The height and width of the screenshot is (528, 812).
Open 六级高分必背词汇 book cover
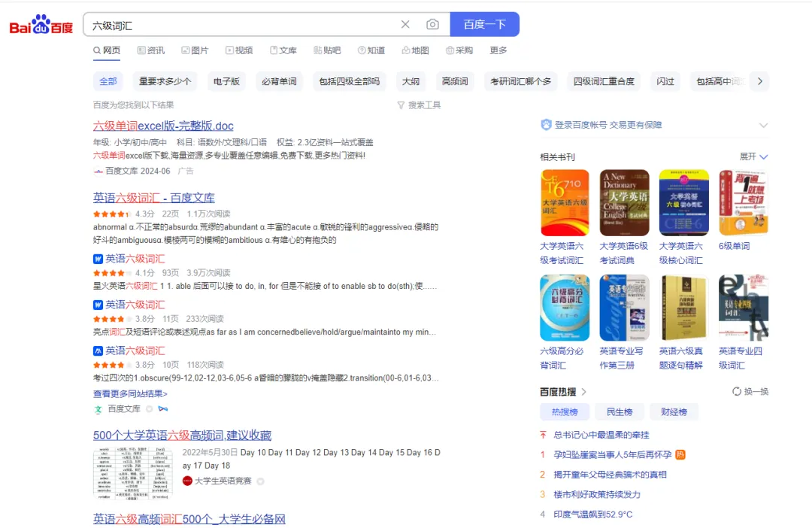565,308
